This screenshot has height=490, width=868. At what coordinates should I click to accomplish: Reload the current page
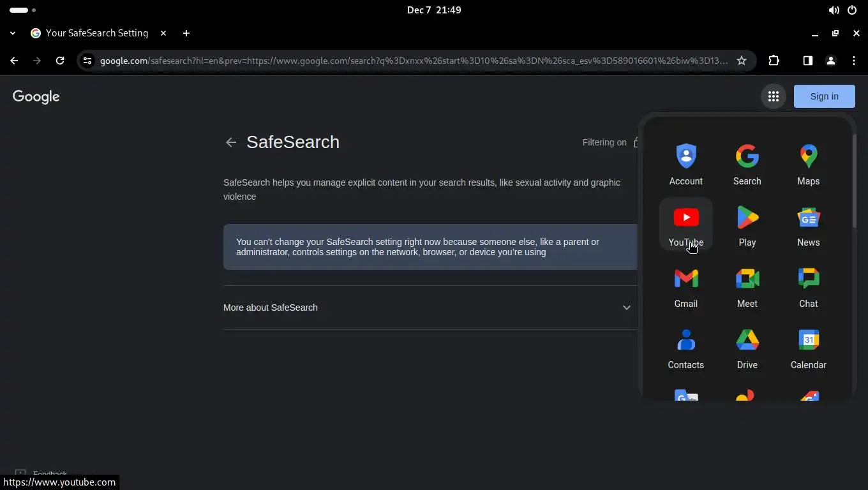pos(60,61)
